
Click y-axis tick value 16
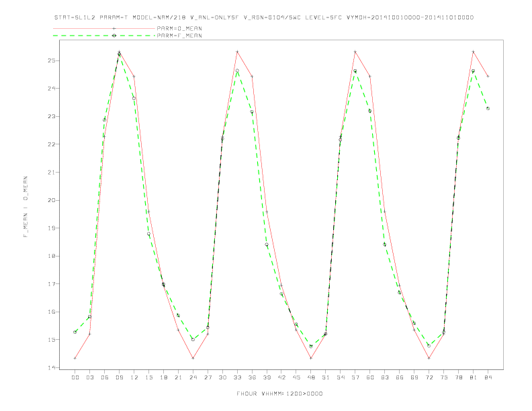click(x=51, y=312)
